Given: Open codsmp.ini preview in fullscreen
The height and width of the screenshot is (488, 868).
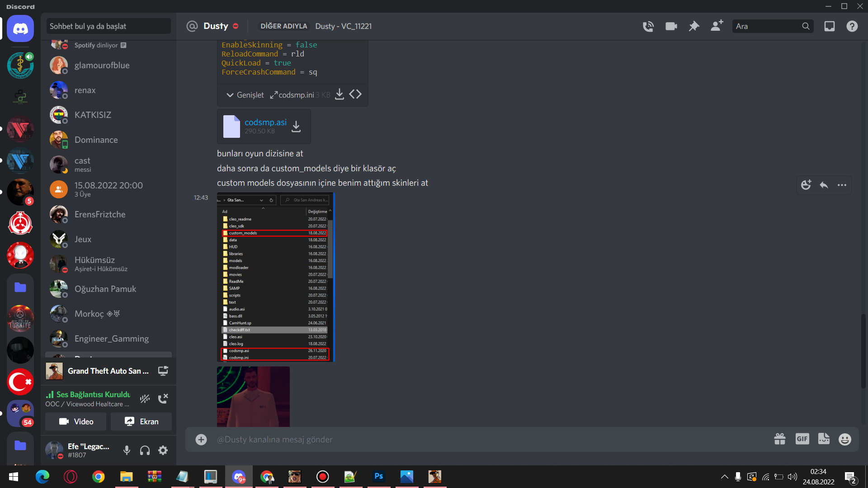Looking at the screenshot, I should pos(274,95).
